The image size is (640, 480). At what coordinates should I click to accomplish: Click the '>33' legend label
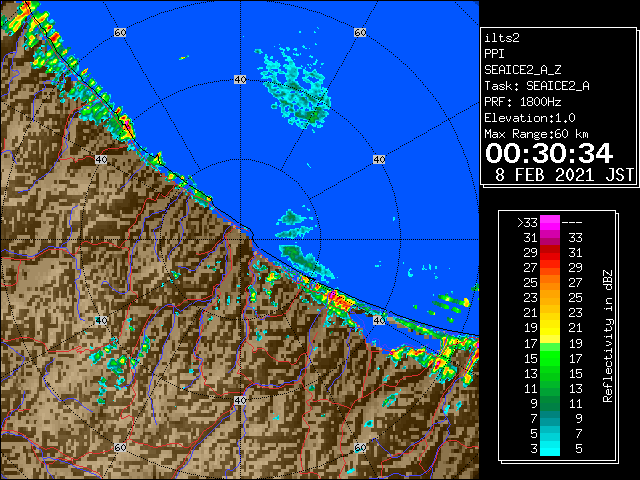pyautogui.click(x=527, y=223)
